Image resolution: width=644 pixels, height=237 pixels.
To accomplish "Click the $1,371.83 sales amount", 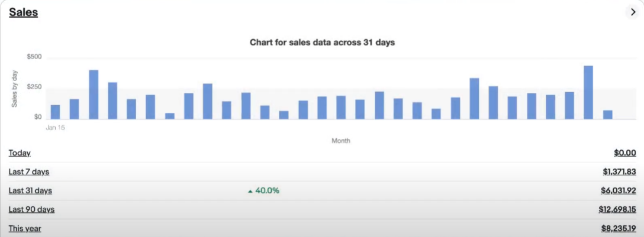I will (x=619, y=171).
